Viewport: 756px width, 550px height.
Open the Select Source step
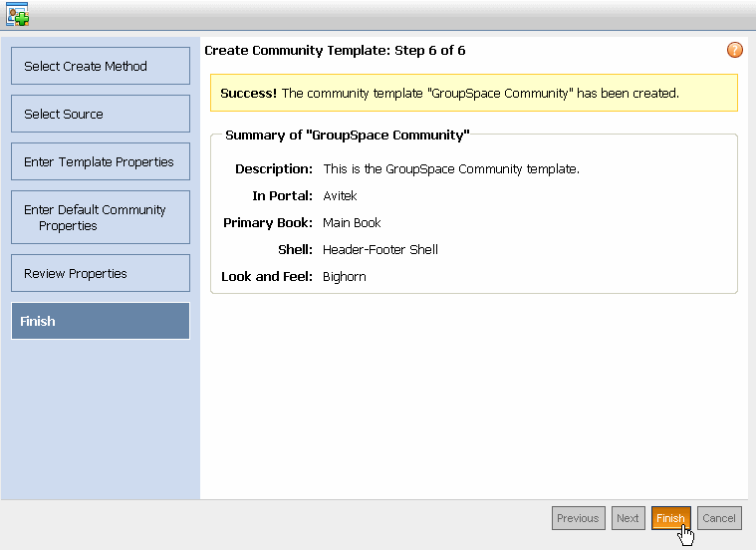pos(101,114)
